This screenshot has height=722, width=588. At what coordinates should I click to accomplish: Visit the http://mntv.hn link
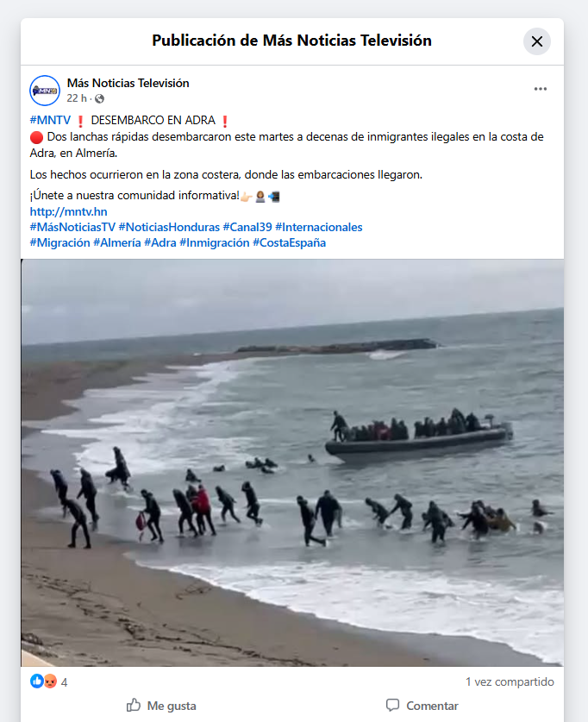click(x=69, y=211)
